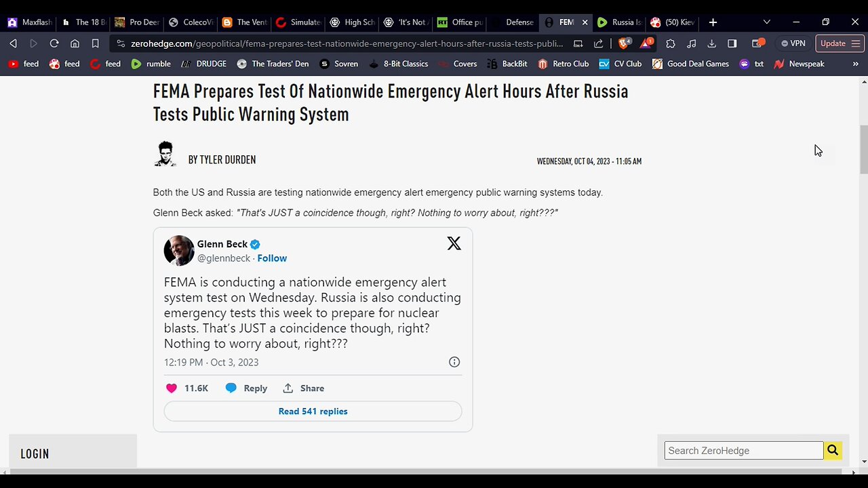The image size is (868, 488).
Task: Click the address bar URL field
Action: (x=347, y=43)
